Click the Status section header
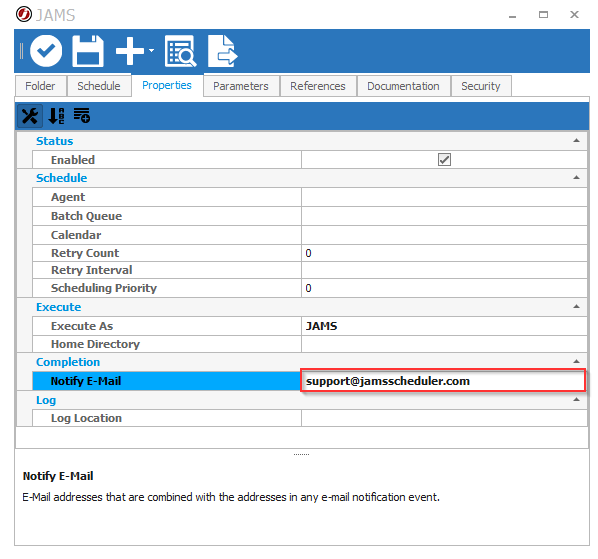Image resolution: width=598 pixels, height=559 pixels. click(x=55, y=141)
